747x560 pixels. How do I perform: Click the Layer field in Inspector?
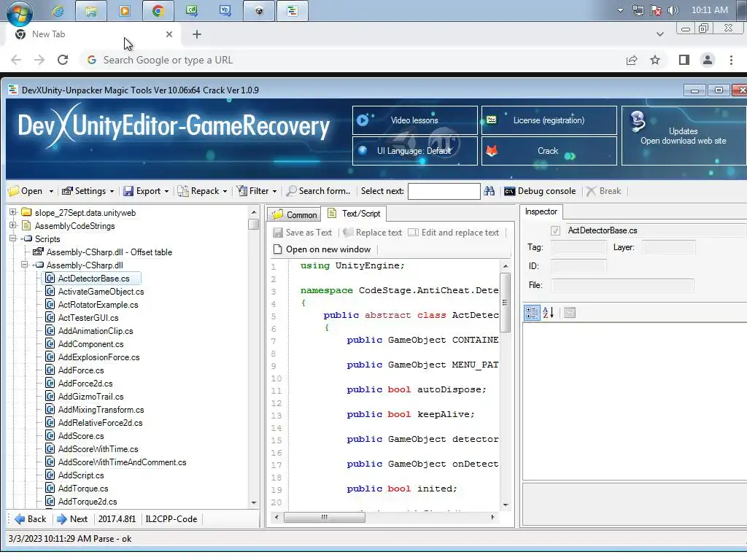tap(668, 247)
